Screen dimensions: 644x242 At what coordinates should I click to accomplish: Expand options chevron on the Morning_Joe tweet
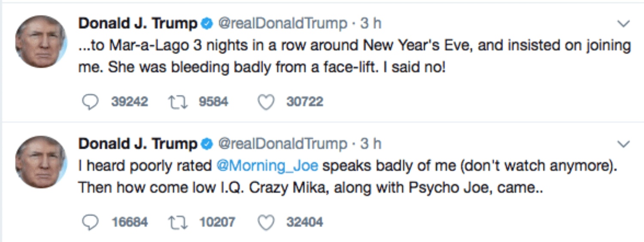tap(623, 143)
